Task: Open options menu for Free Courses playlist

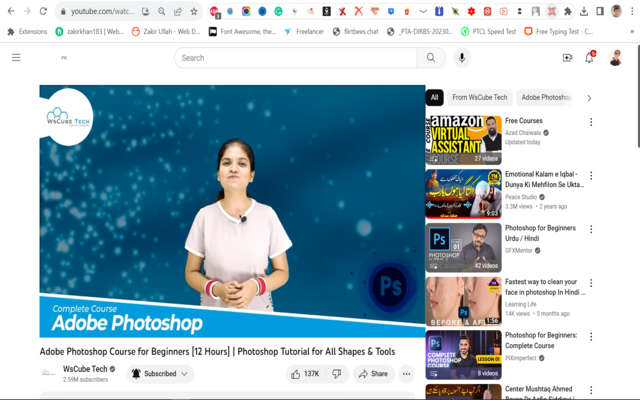Action: [x=591, y=122]
